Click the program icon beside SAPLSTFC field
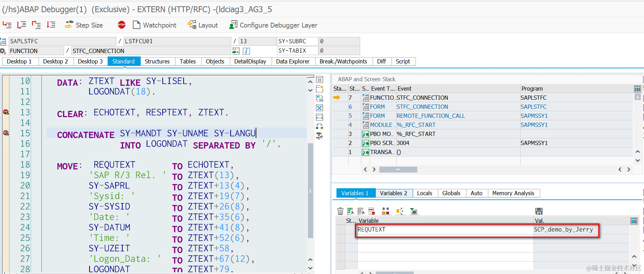Screen dimensions: 644x274 tap(3, 41)
